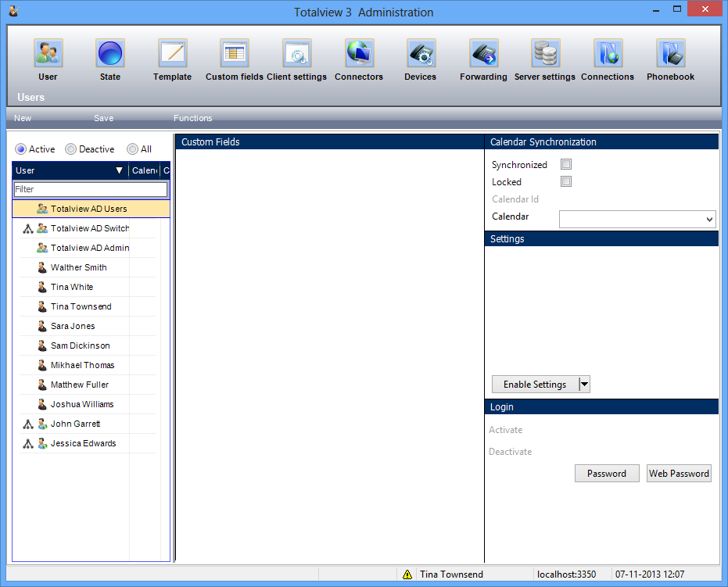Click the User column sort arrow
728x587 pixels.
(x=120, y=170)
